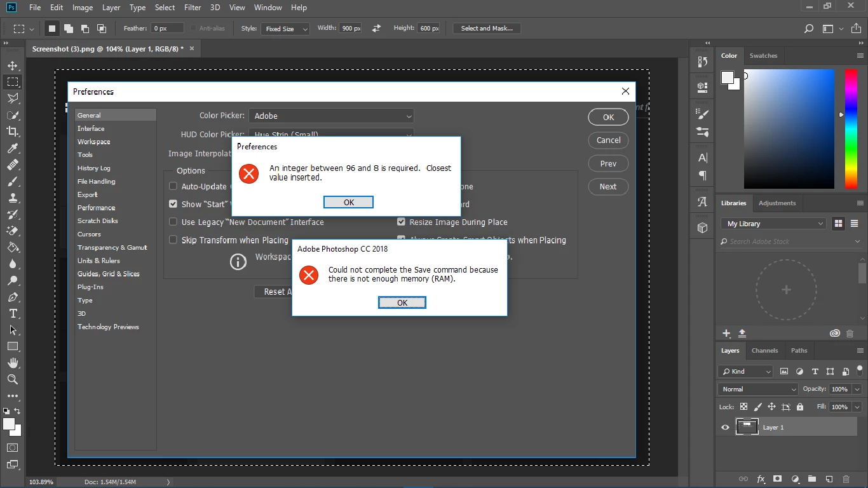868x488 pixels.
Task: Enable Skip Transform when Placing
Action: [173, 240]
